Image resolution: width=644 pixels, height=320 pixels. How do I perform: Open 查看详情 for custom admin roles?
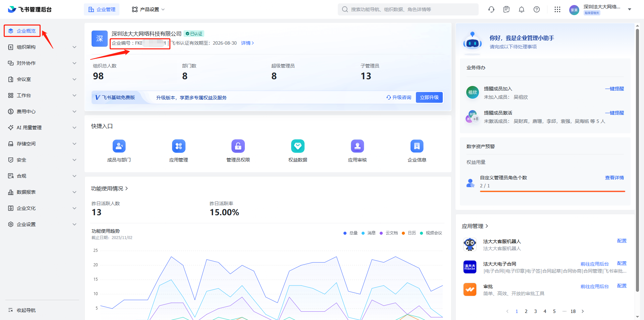click(x=614, y=178)
